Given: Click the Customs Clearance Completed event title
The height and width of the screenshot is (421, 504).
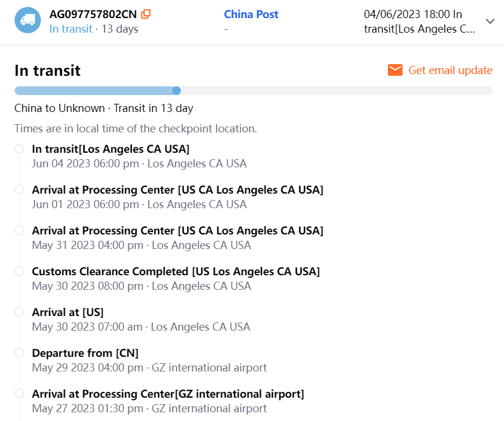Looking at the screenshot, I should pos(176,271).
